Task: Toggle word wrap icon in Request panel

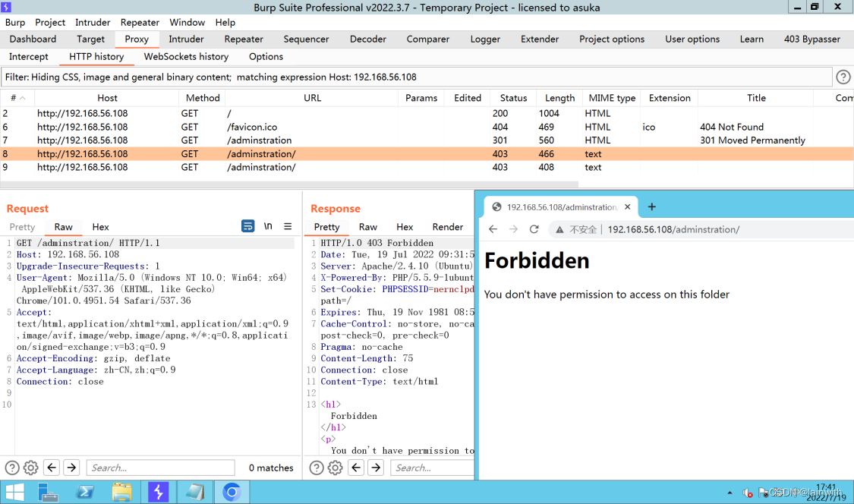Action: (247, 226)
